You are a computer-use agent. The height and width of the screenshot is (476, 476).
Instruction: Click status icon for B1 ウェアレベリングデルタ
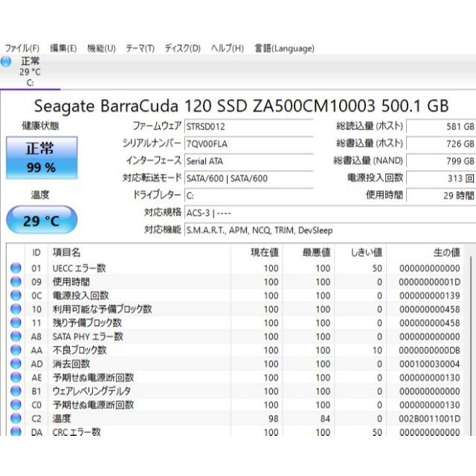[x=16, y=391]
